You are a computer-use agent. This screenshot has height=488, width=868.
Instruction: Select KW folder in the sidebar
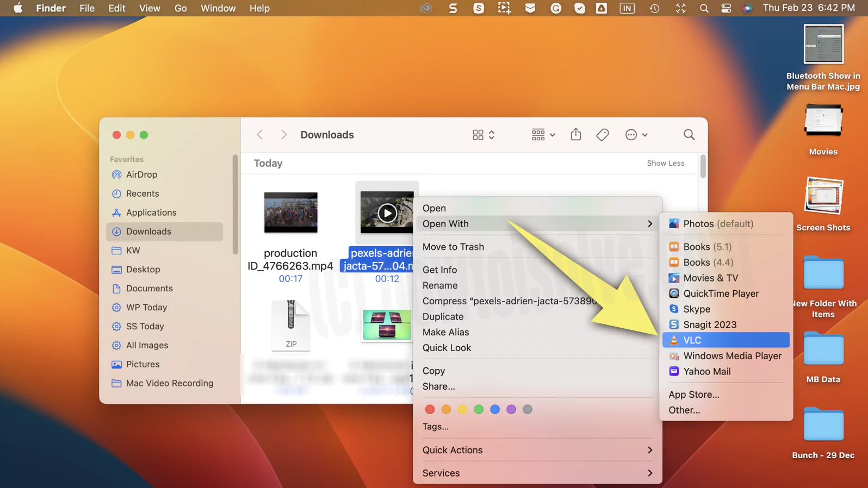(x=164, y=251)
